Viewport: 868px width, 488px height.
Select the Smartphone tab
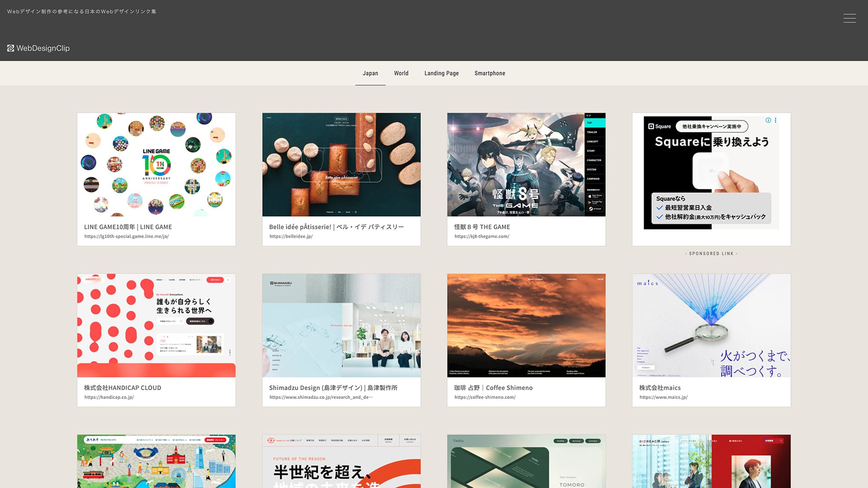coord(490,73)
